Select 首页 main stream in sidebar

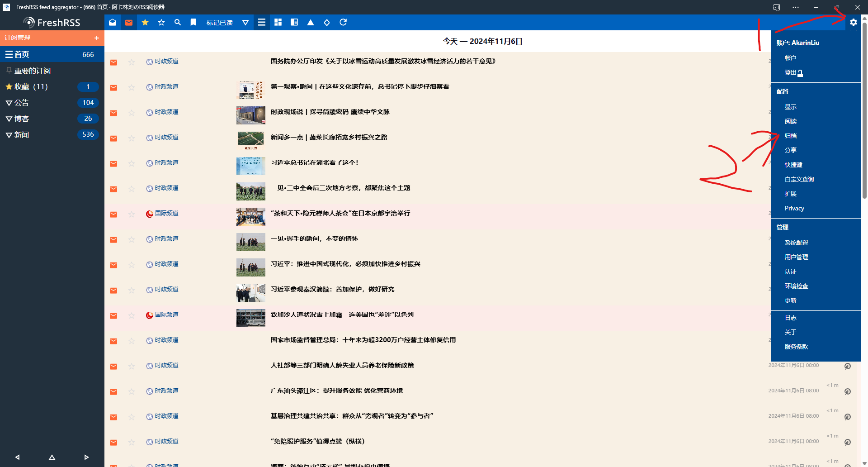tap(52, 54)
